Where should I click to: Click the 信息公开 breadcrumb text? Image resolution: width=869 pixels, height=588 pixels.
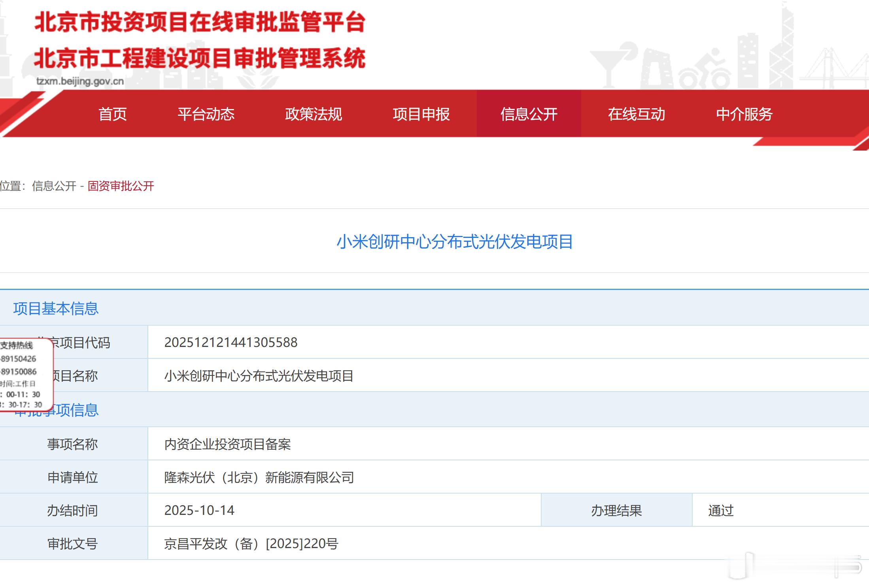coord(54,186)
